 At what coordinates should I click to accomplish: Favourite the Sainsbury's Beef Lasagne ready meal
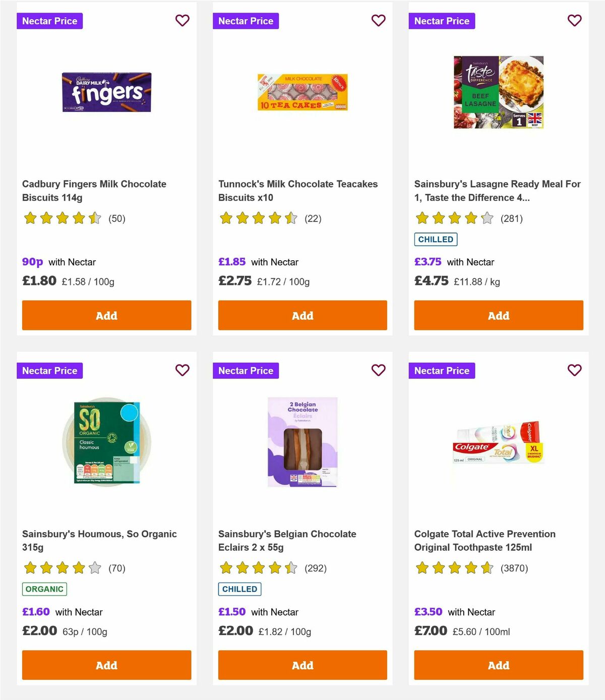pos(575,21)
